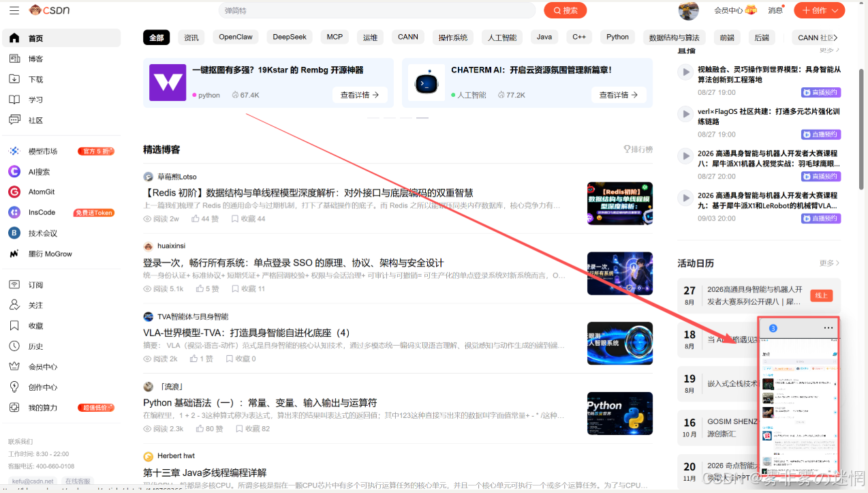The width and height of the screenshot is (868, 493).
Task: Select the 全部 category tab
Action: coord(157,38)
